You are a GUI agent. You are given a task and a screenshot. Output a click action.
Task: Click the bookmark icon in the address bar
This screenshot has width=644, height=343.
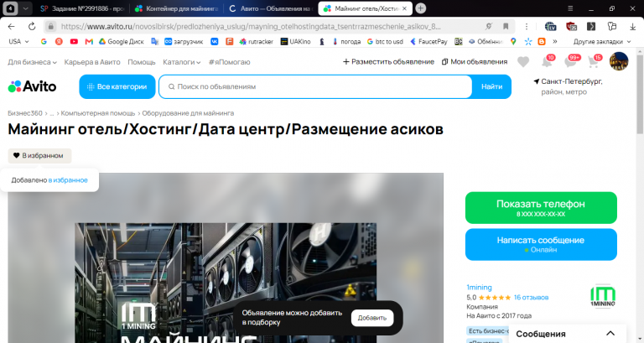click(x=506, y=26)
